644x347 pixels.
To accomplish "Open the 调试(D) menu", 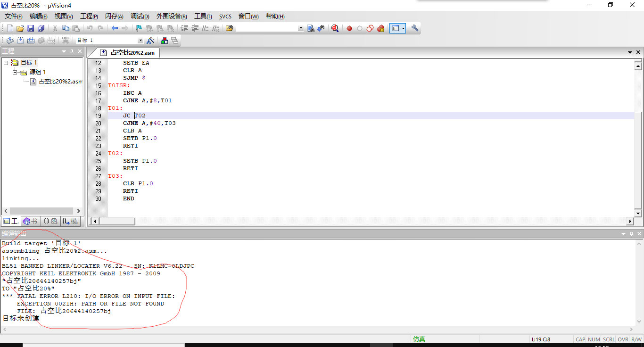I will tap(140, 16).
